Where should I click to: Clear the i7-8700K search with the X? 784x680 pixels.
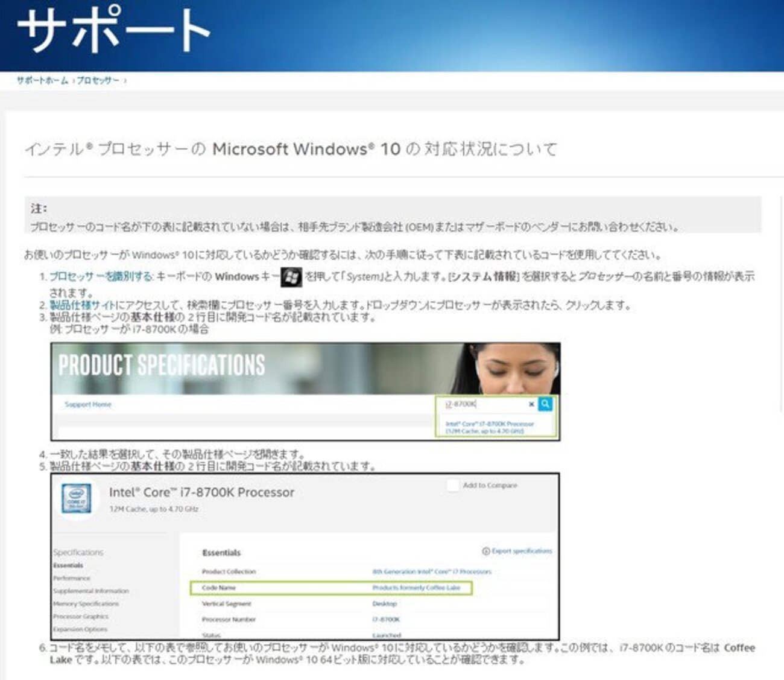[x=531, y=404]
